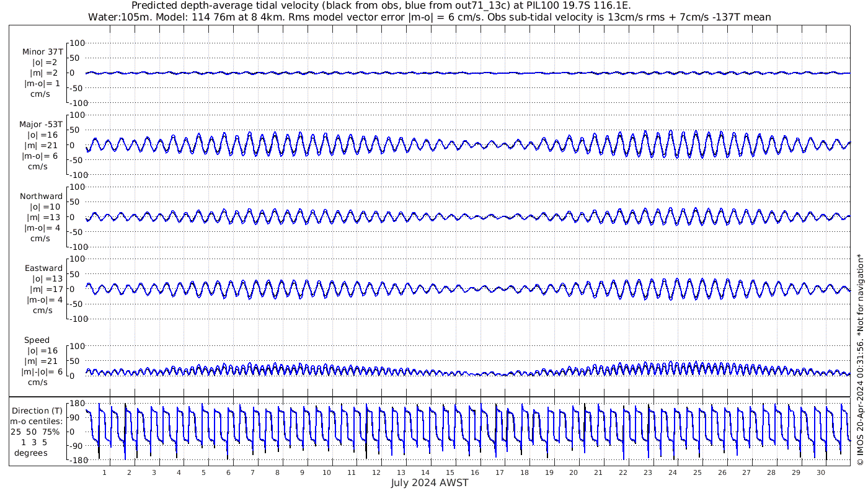
Task: Click the '|m-o|= 1' value under Minor 37T
Action: [42, 84]
